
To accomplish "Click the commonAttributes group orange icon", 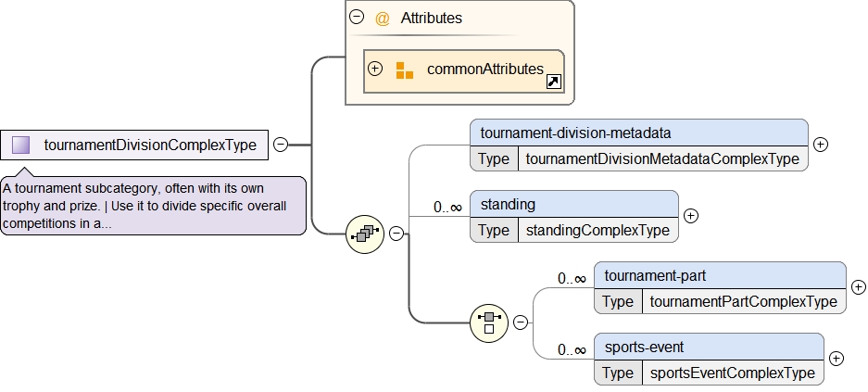I will [405, 70].
